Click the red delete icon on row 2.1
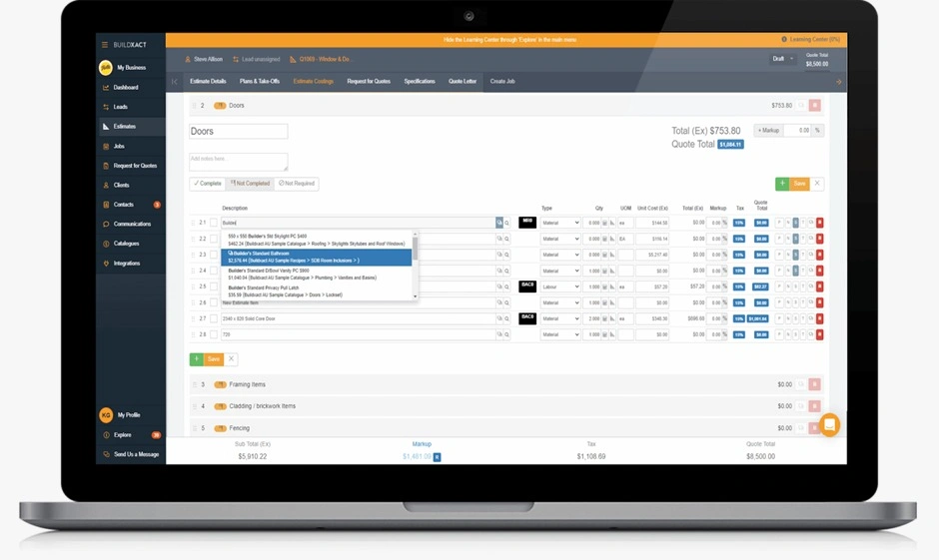 pos(820,223)
